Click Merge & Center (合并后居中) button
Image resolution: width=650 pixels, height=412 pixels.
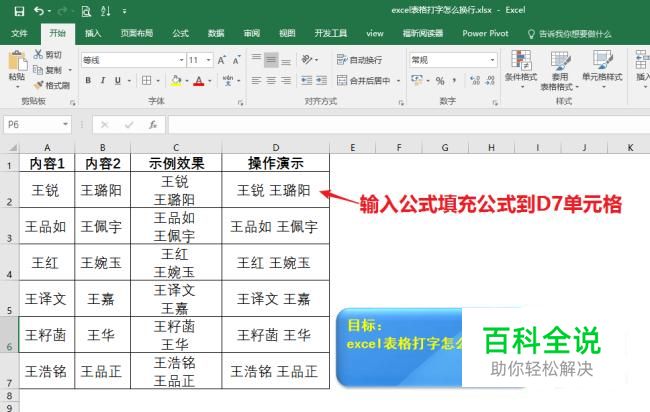[364, 80]
